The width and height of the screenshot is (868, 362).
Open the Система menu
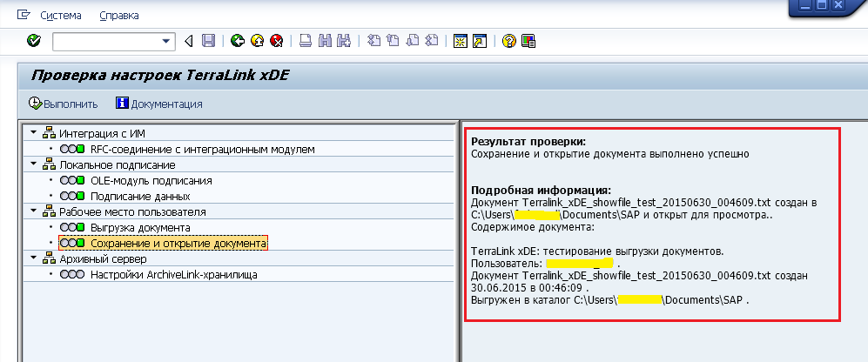tap(60, 16)
